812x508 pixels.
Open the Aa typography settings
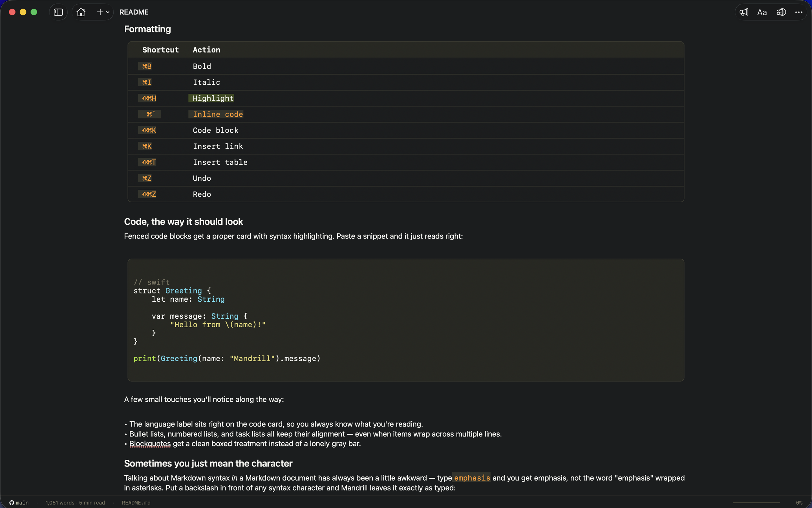click(762, 12)
